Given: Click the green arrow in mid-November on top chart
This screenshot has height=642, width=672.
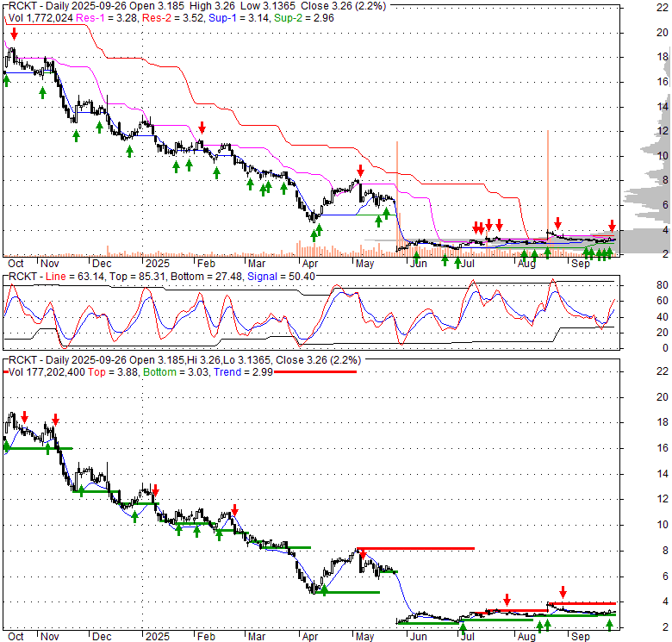Looking at the screenshot, I should (x=76, y=136).
